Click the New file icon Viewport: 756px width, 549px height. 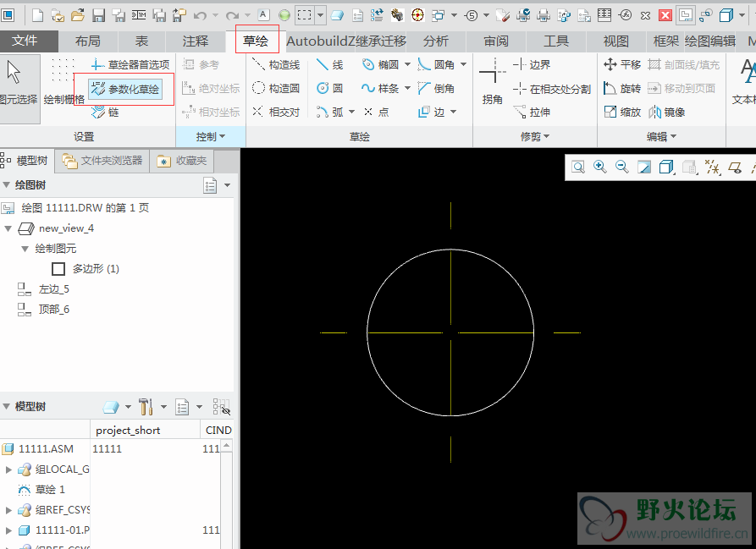click(x=37, y=15)
